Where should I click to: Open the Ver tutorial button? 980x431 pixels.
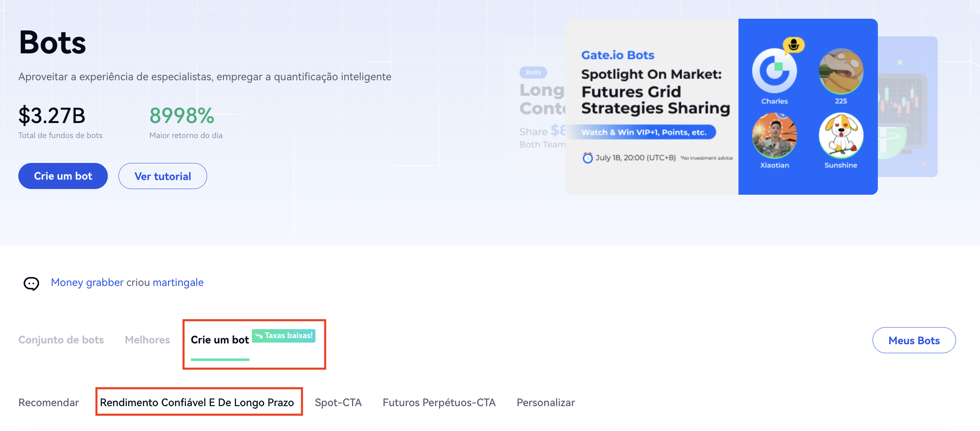coord(162,176)
